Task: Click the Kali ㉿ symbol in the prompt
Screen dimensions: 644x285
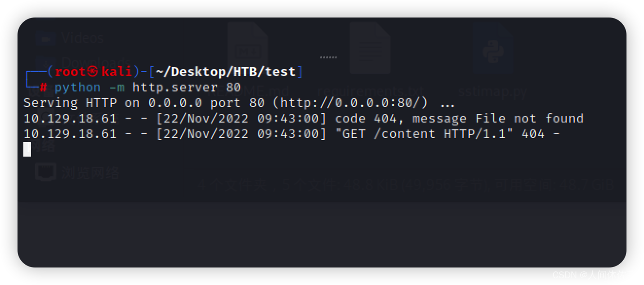Action: [93, 71]
